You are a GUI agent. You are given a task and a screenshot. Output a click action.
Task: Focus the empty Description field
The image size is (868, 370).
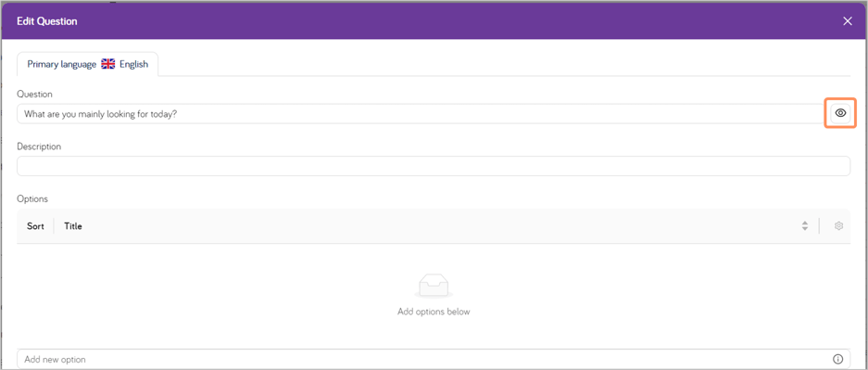434,166
